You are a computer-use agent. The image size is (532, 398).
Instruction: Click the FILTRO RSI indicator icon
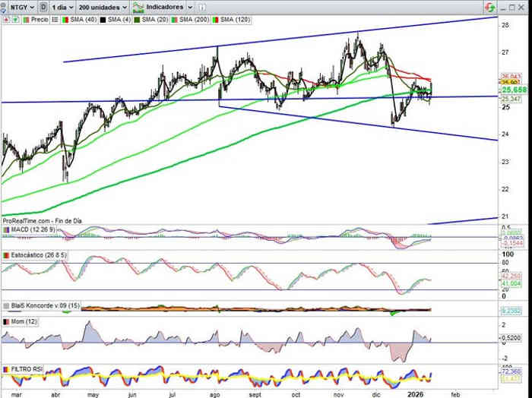coord(6,369)
